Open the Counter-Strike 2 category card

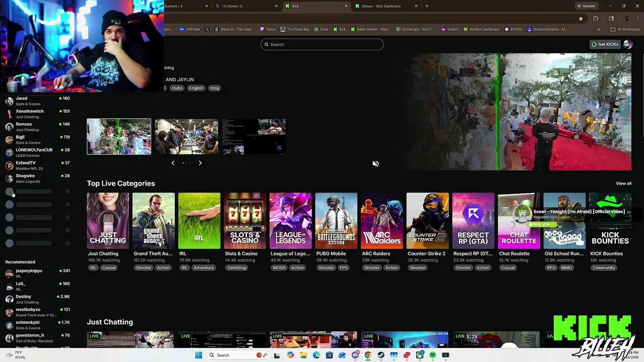(428, 221)
